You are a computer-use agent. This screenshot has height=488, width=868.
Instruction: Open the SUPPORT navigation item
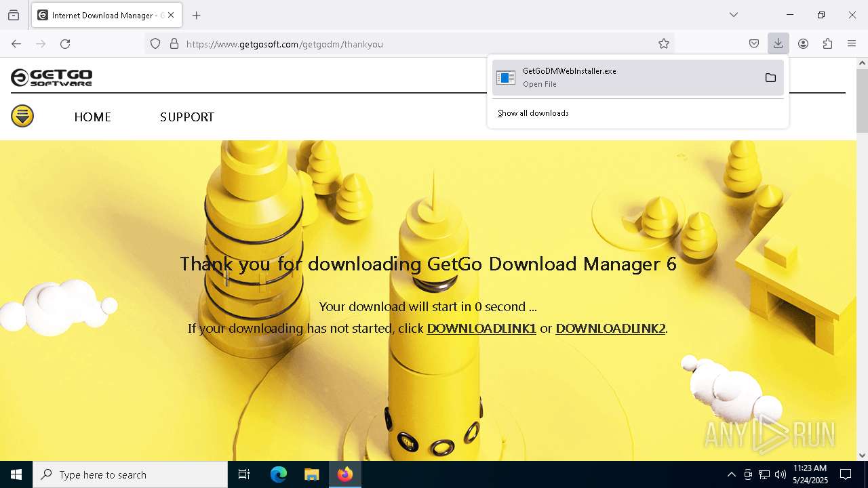(x=187, y=117)
